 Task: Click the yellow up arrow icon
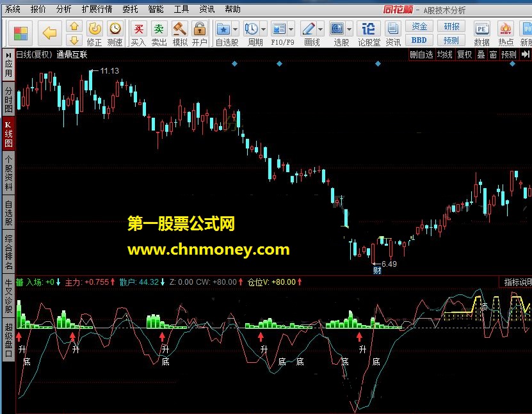[x=74, y=26]
